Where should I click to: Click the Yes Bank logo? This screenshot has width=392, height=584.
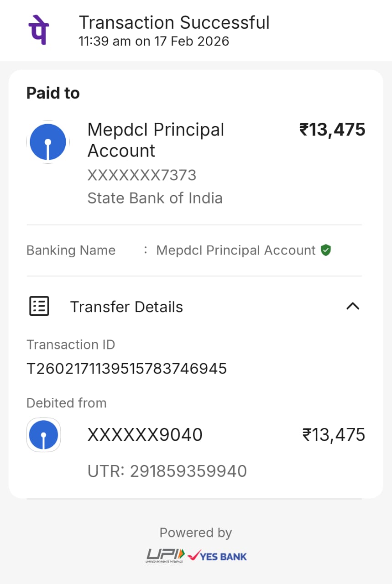[218, 556]
